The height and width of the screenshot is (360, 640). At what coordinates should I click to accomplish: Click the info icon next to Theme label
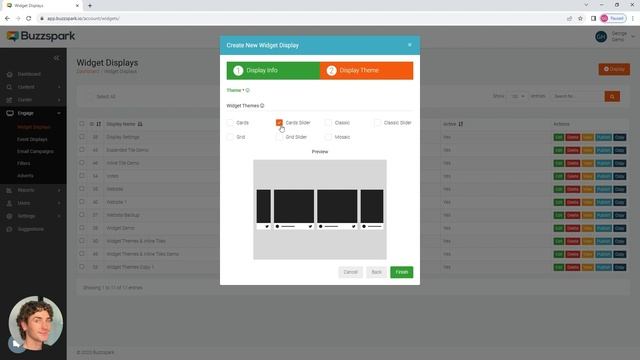coord(247,90)
